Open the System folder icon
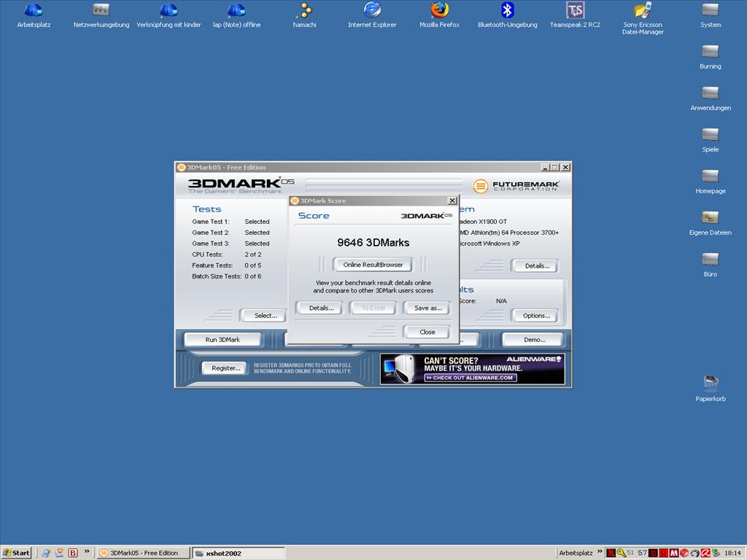This screenshot has width=747, height=560. (711, 15)
